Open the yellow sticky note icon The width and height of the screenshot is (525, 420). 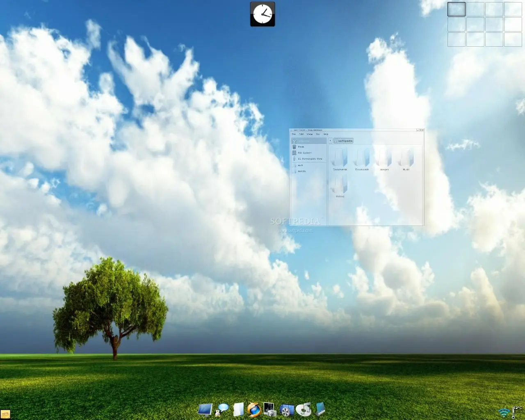click(x=5, y=414)
